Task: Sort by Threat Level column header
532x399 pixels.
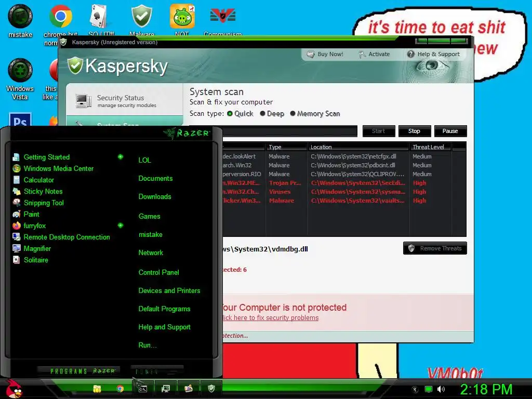Action: pos(430,147)
